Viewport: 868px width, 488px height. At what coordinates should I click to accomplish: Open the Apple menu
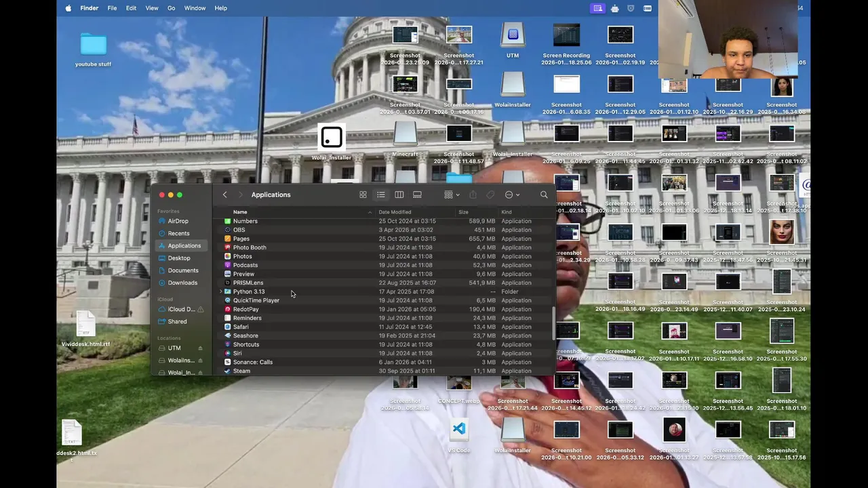(x=68, y=8)
